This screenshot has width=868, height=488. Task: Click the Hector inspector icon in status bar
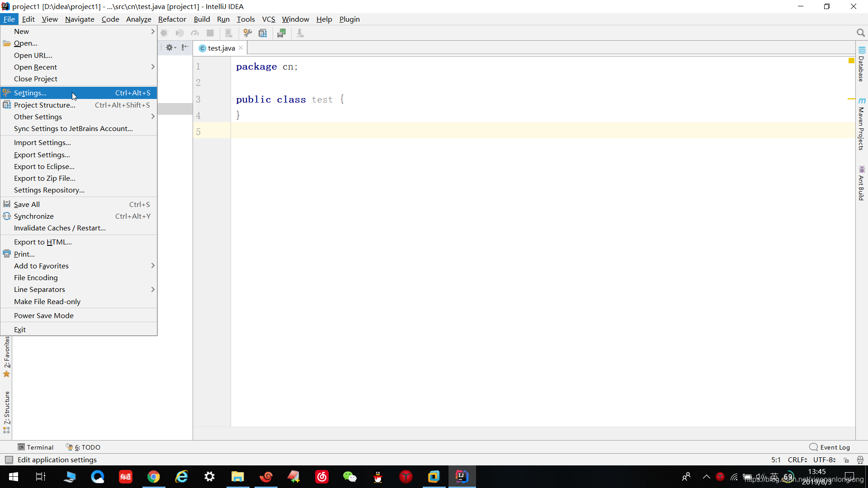(860, 460)
